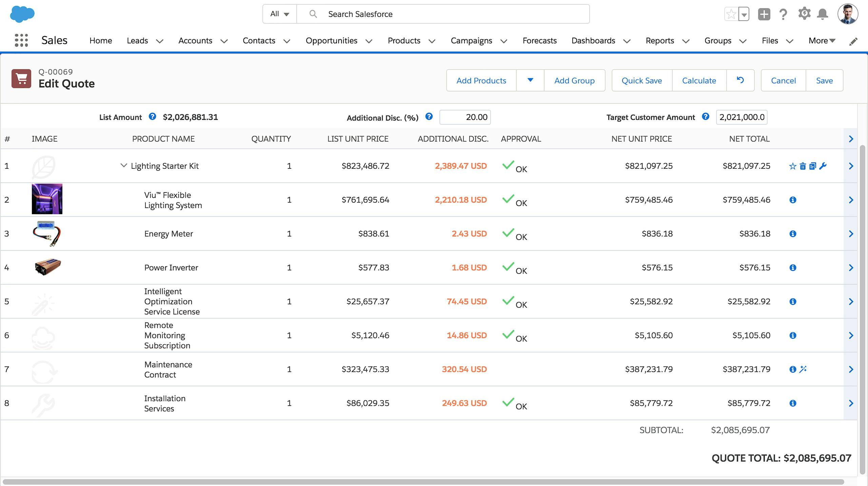Click the Cancel button
The image size is (868, 486).
pyautogui.click(x=783, y=80)
